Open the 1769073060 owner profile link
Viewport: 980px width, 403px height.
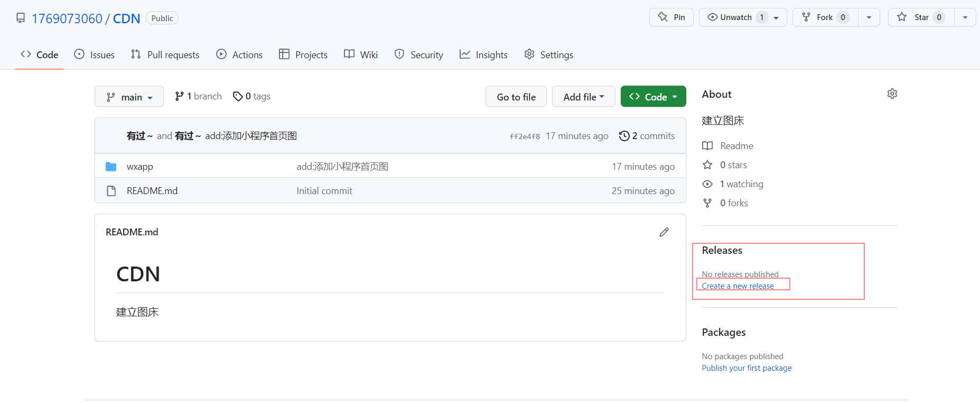pyautogui.click(x=67, y=19)
